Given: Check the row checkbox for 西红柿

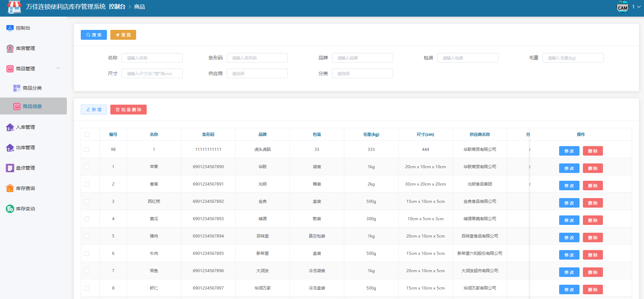Looking at the screenshot, I should pyautogui.click(x=87, y=201).
